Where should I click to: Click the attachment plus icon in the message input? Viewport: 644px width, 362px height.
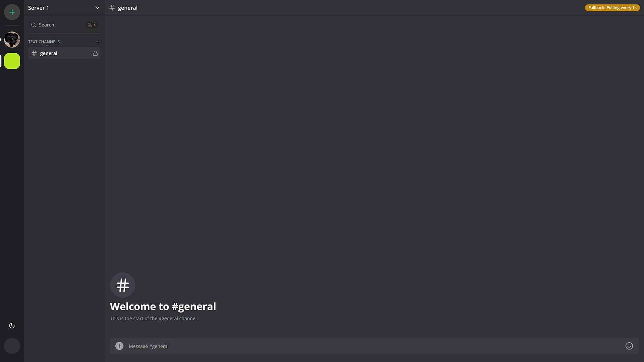tap(119, 346)
